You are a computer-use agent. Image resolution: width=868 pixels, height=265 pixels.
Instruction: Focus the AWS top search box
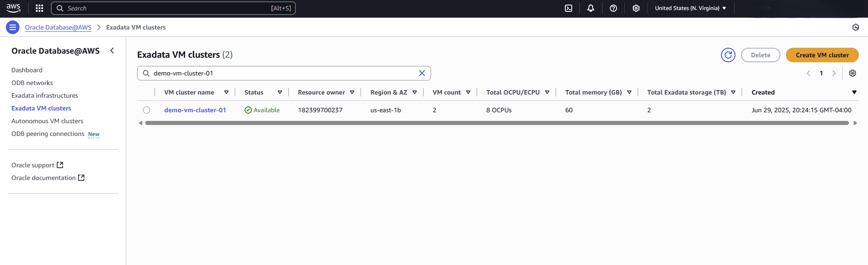173,8
